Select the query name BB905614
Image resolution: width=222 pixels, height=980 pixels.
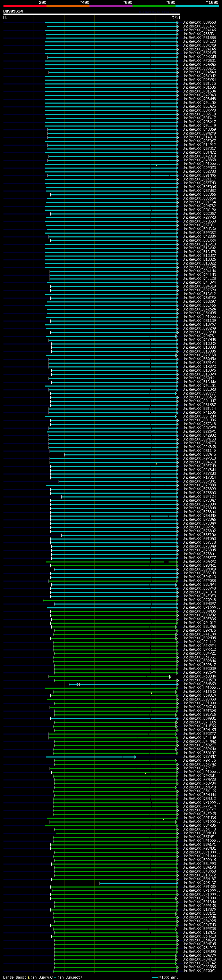pyautogui.click(x=13, y=11)
